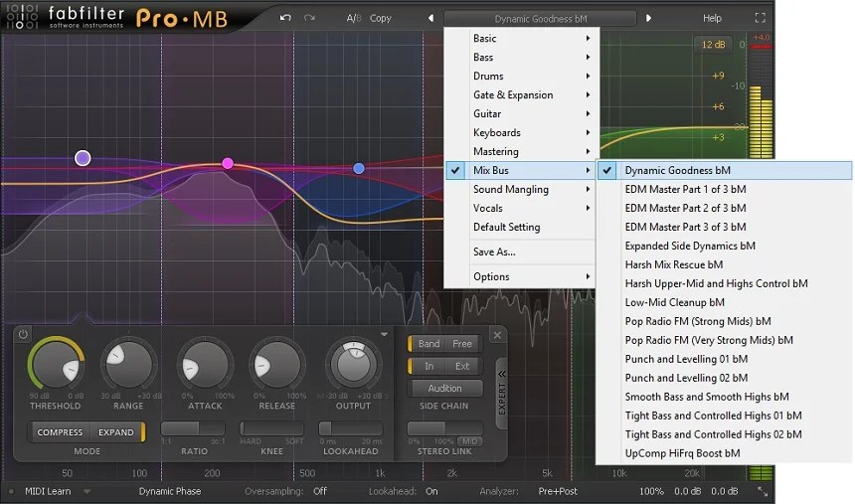Expand the Keyboards presets submenu
Viewport: 855px width, 504px height.
coord(522,132)
